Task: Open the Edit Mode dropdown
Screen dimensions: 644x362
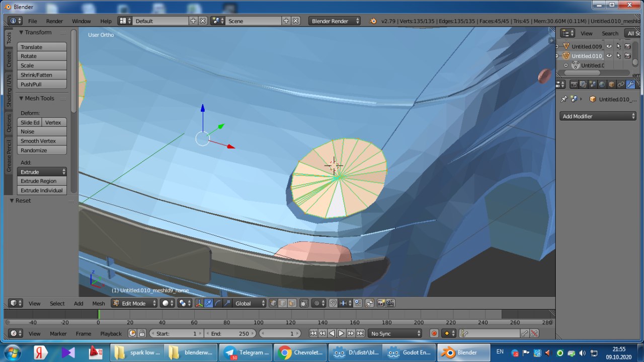Action: pos(133,303)
